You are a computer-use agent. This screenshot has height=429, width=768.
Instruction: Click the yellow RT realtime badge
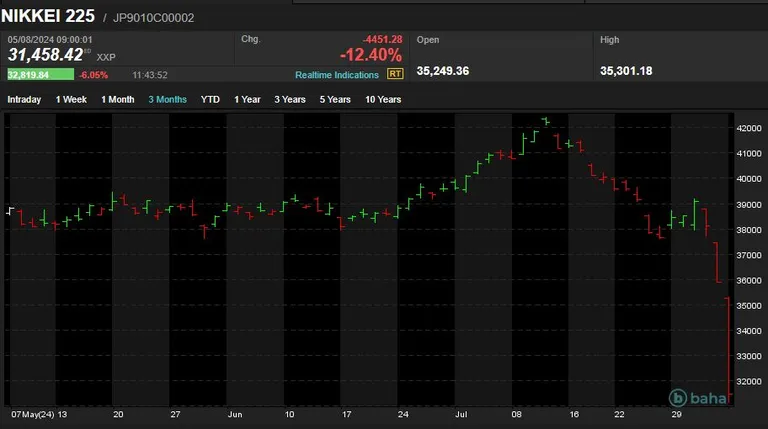point(395,74)
